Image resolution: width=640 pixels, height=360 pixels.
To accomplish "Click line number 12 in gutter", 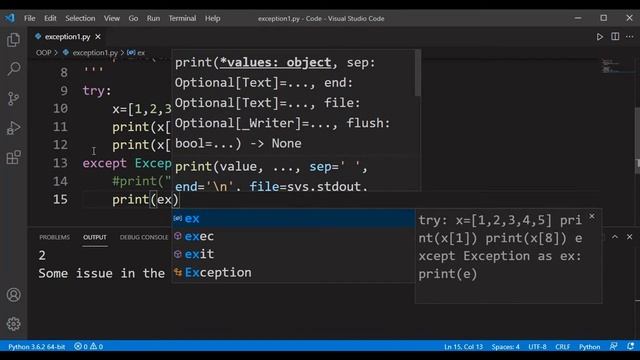I will point(60,144).
